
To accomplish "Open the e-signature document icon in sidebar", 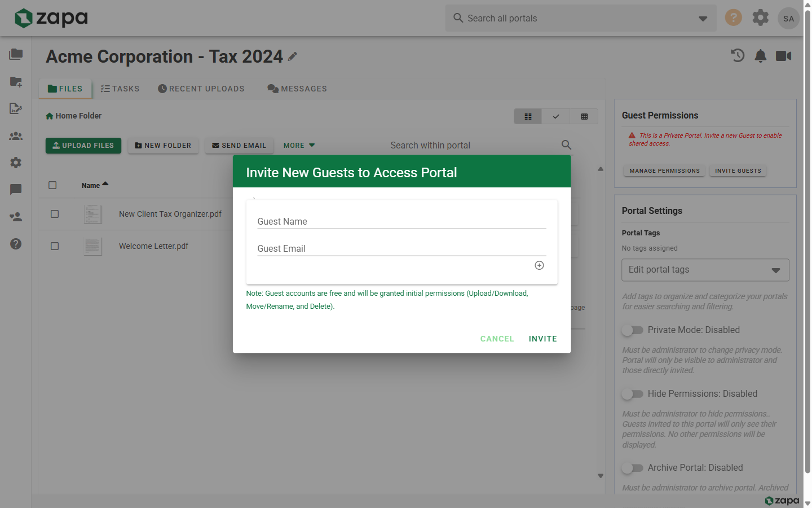I will pos(16,108).
